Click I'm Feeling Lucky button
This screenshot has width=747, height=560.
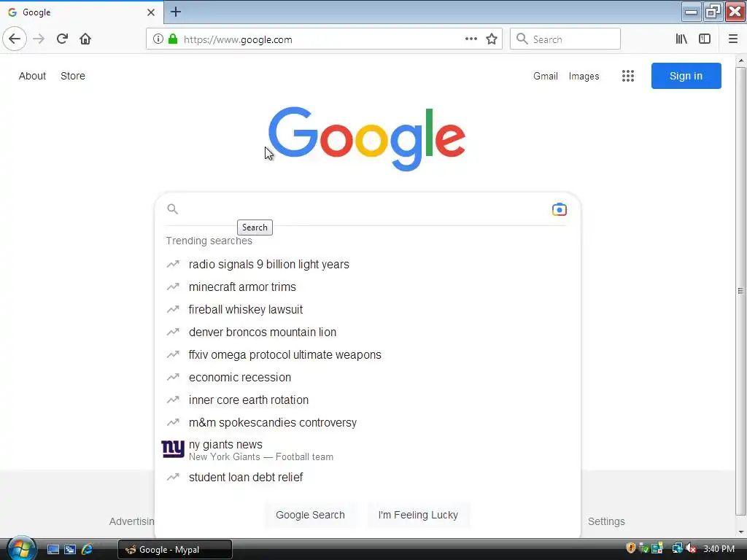point(418,515)
